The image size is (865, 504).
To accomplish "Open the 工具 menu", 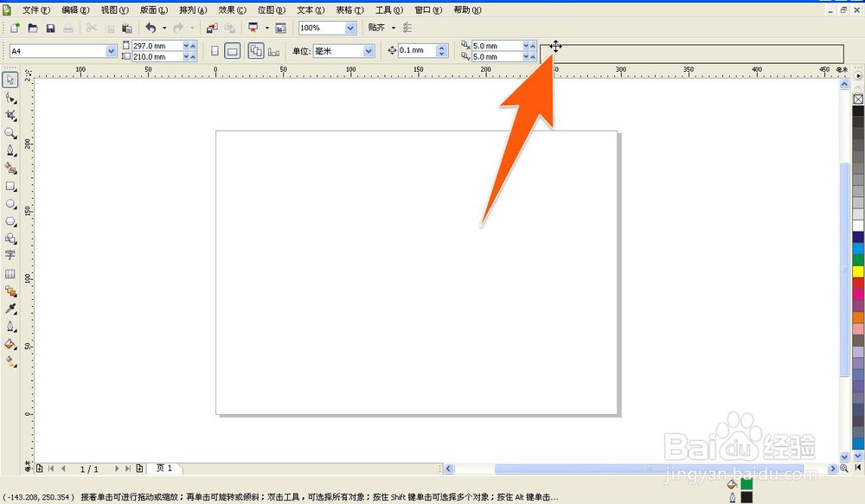I will (x=389, y=10).
